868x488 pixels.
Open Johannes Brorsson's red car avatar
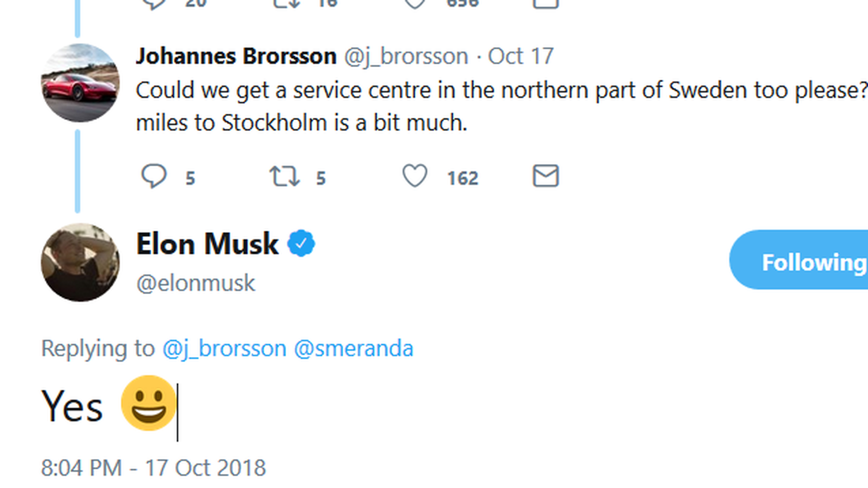coord(80,83)
